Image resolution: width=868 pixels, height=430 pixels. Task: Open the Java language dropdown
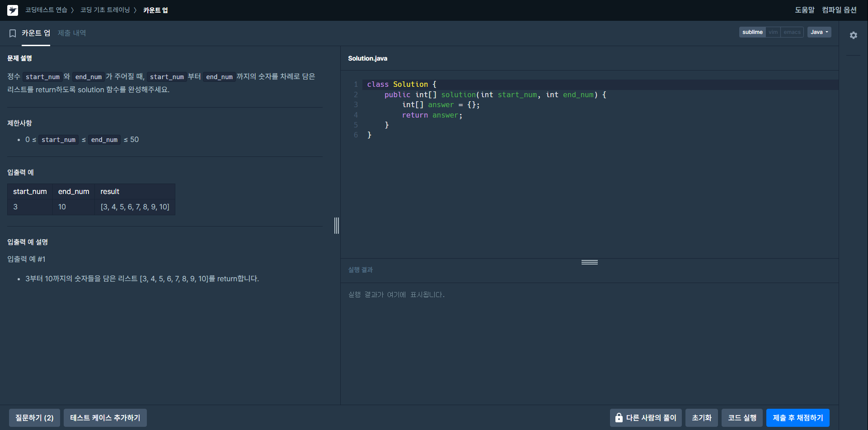(819, 32)
